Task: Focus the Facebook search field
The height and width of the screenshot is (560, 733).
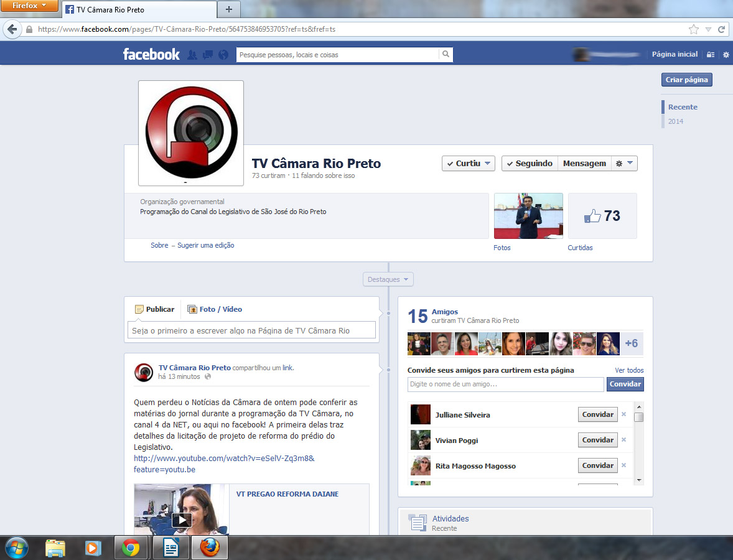Action: tap(337, 55)
